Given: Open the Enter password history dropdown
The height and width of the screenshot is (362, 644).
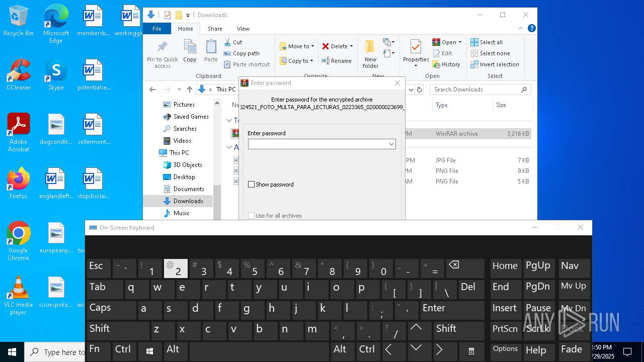Looking at the screenshot, I should click(391, 144).
